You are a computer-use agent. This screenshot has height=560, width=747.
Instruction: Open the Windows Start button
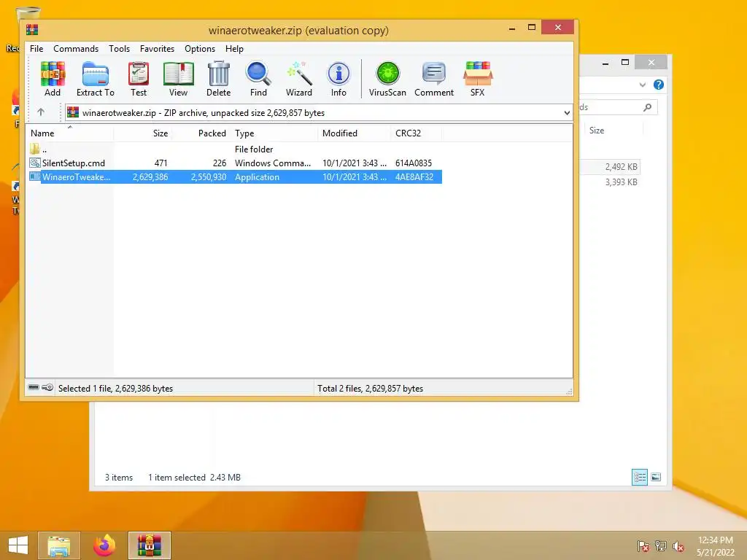point(18,545)
